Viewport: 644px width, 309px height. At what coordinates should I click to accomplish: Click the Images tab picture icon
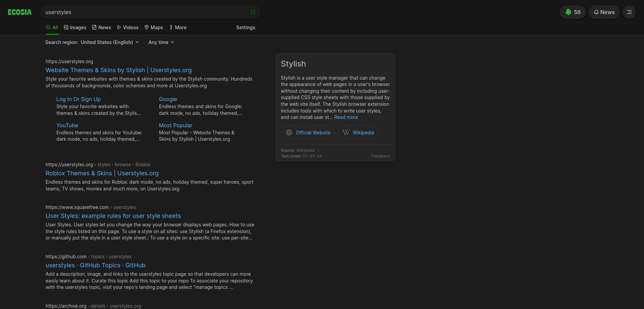click(66, 27)
